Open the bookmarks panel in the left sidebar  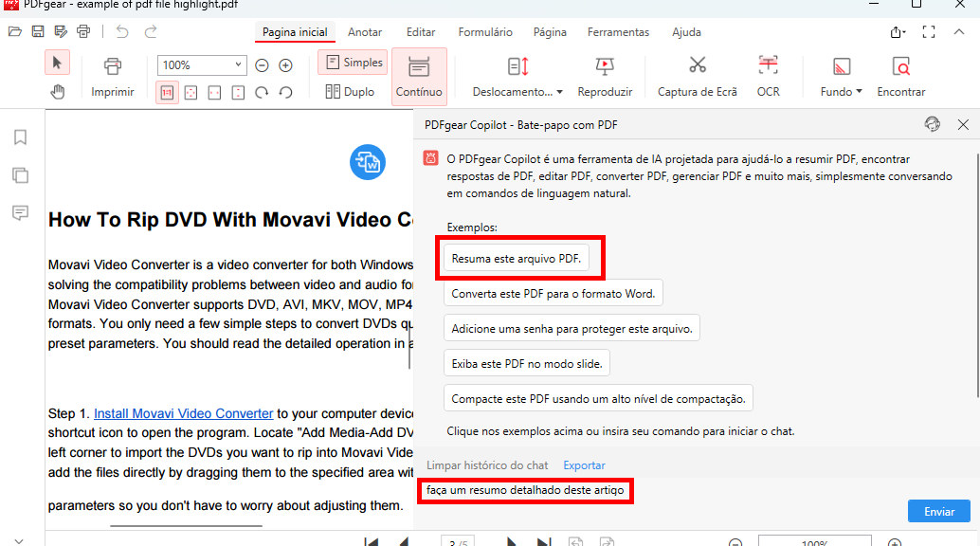[x=20, y=136]
